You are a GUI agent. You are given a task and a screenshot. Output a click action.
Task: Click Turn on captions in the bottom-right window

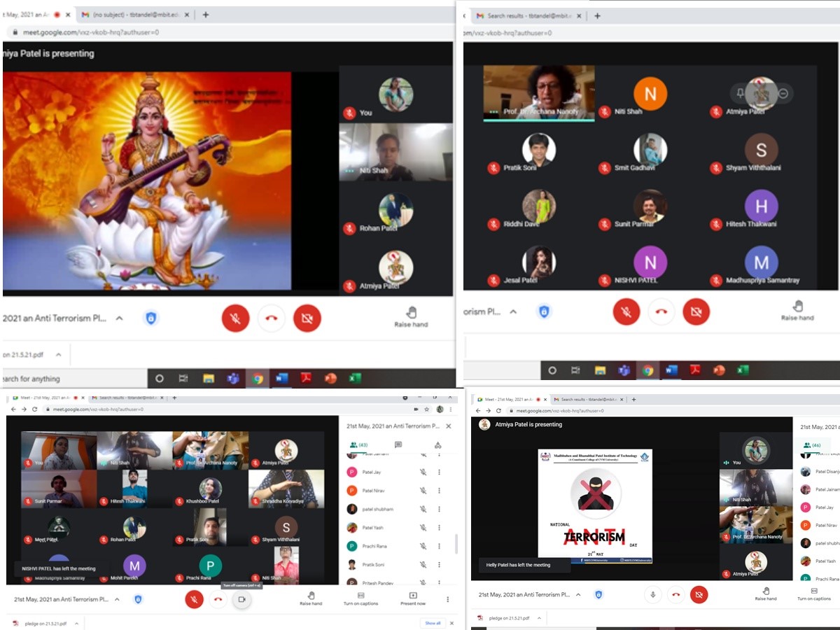pyautogui.click(x=814, y=594)
